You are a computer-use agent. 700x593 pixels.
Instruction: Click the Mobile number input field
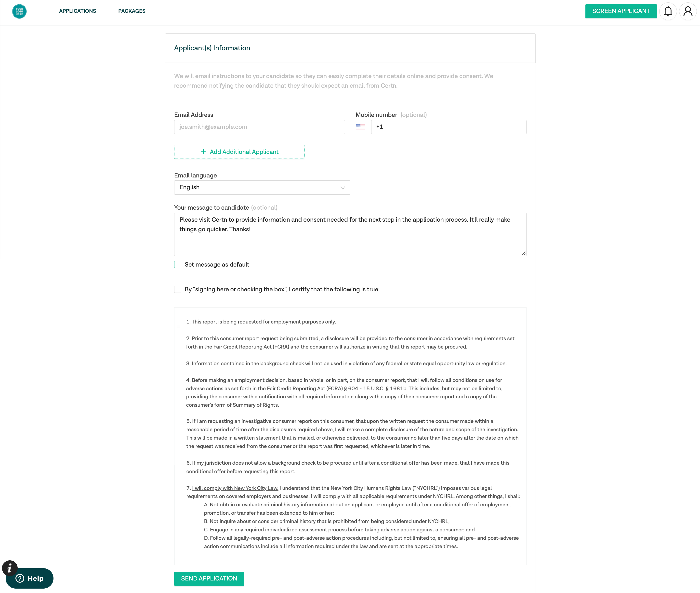(448, 127)
